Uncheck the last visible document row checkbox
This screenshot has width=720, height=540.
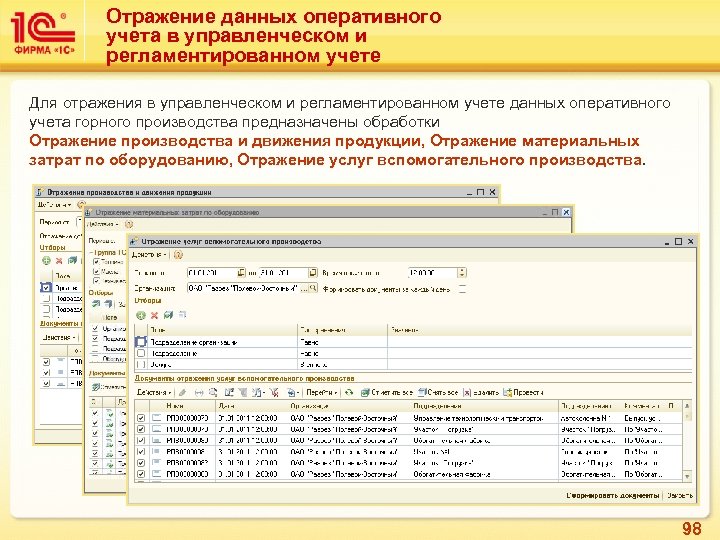click(141, 473)
